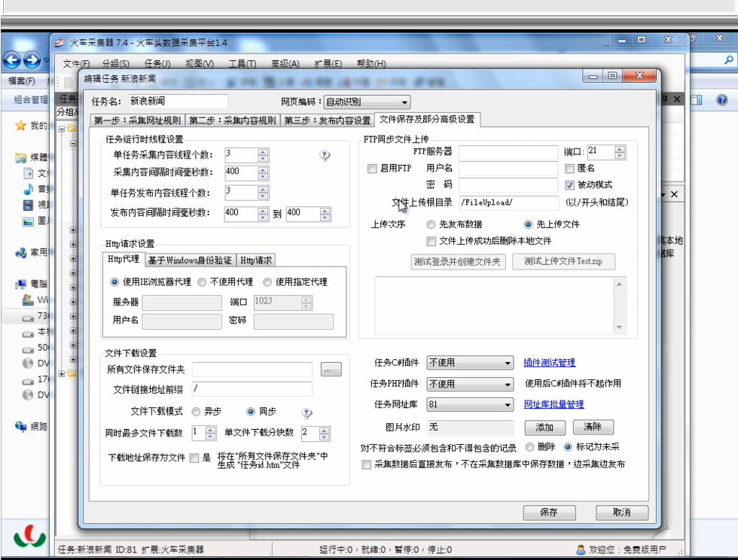This screenshot has width=738, height=560.
Task: Open the 任务C#插件 dropdown
Action: (470, 363)
